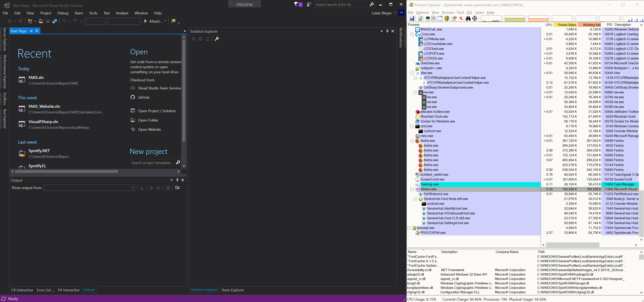Click the Save All double-floppy icon
The height and width of the screenshot is (302, 644).
point(54,21)
